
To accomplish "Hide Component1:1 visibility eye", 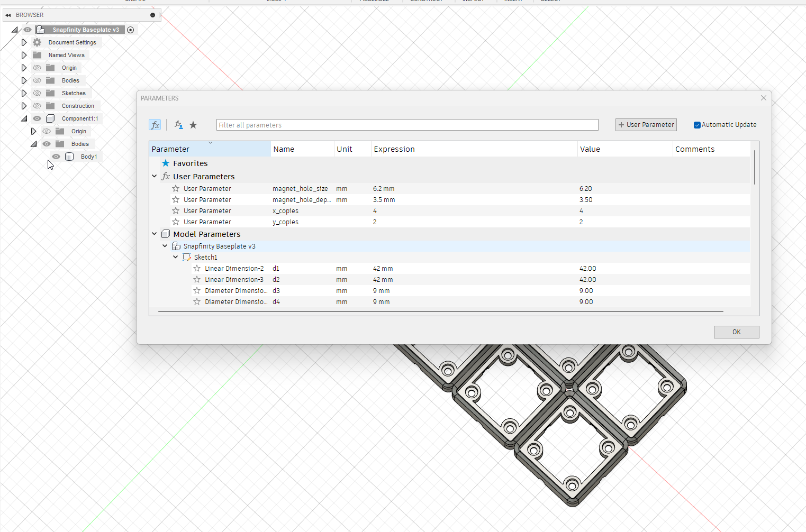I will tap(37, 118).
